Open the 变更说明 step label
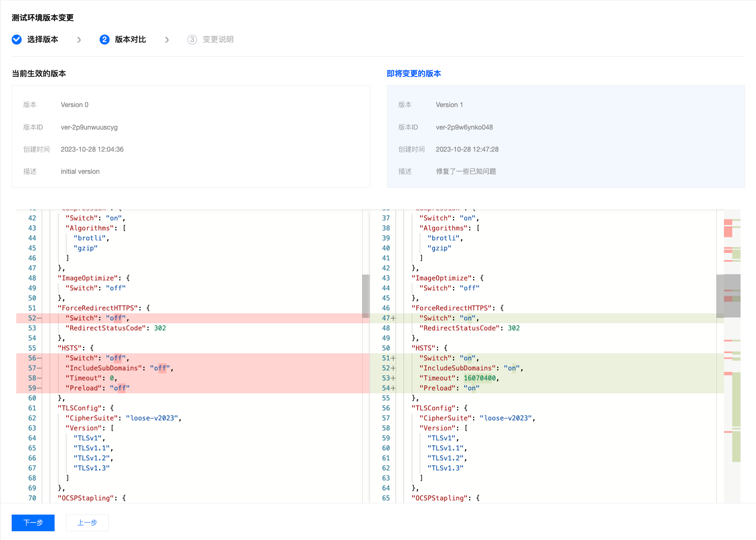Viewport: 756px width, 540px height. [218, 40]
